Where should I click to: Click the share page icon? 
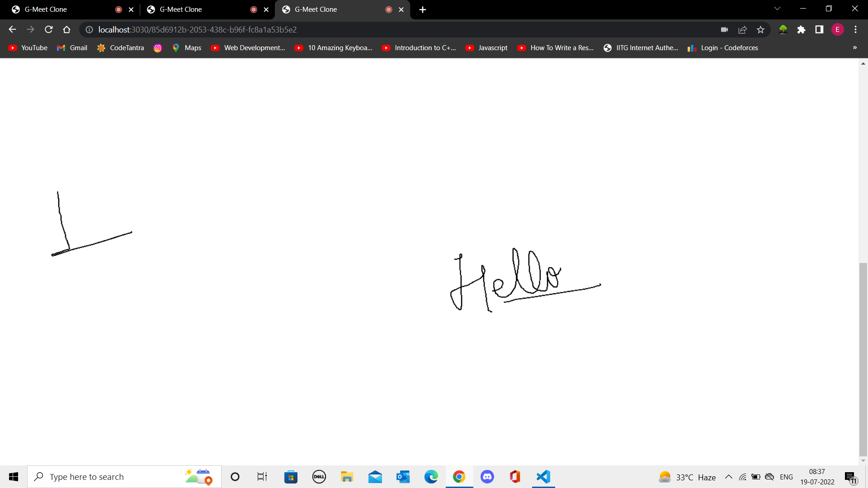tap(742, 30)
